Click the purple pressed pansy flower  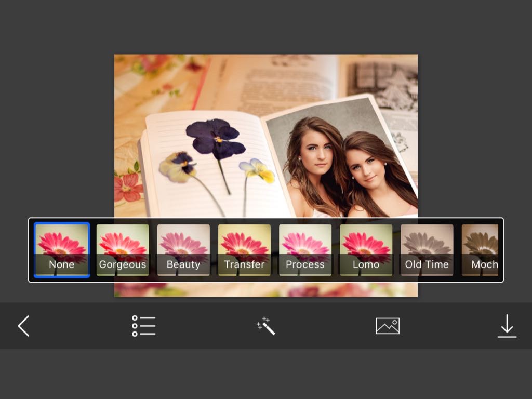(x=215, y=138)
